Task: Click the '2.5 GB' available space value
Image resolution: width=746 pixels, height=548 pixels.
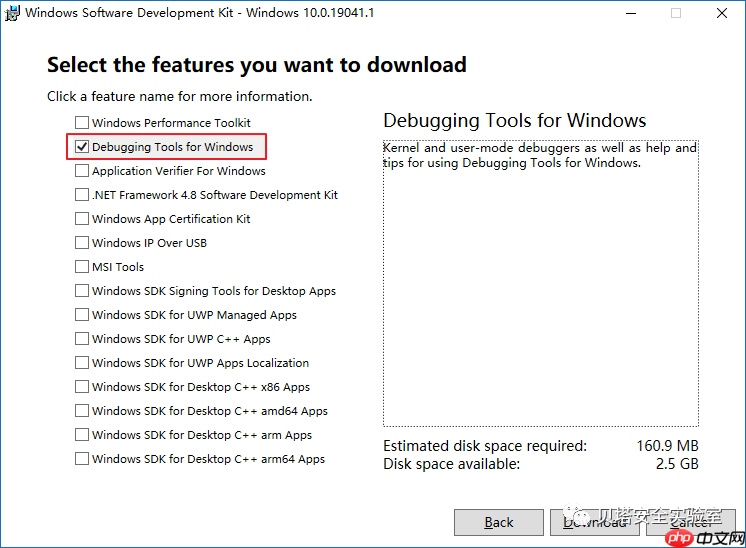Action: click(677, 464)
